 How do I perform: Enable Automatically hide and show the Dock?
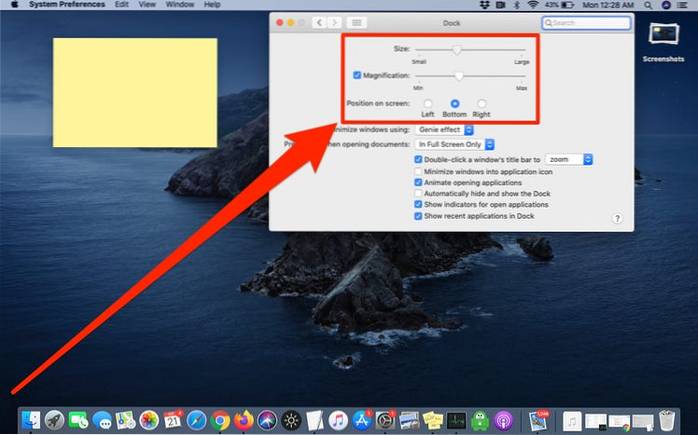pyautogui.click(x=418, y=194)
